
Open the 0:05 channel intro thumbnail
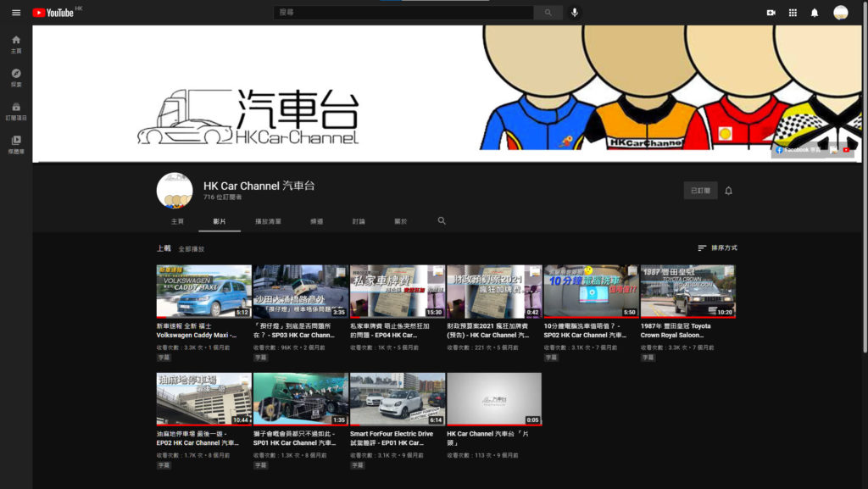(x=494, y=399)
